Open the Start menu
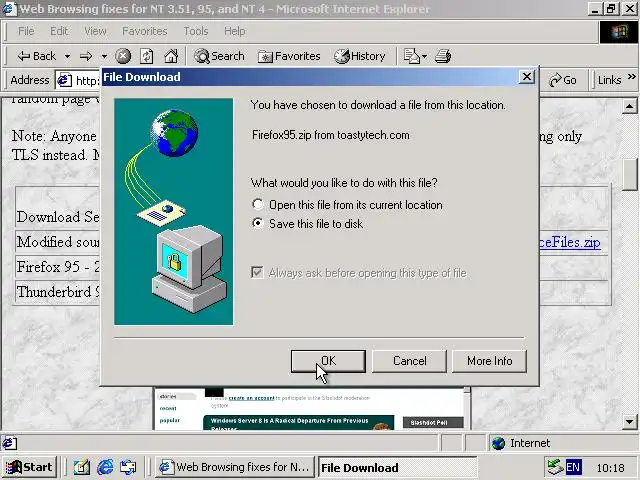Screen dimensions: 640x480 tap(29, 467)
